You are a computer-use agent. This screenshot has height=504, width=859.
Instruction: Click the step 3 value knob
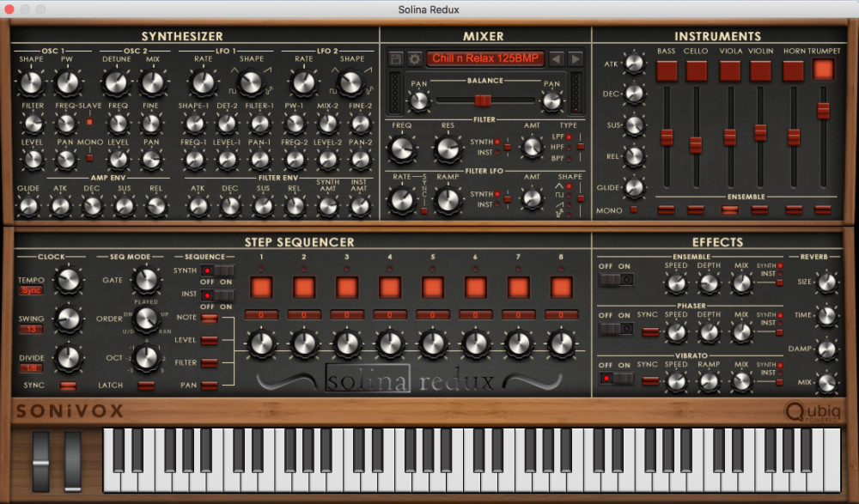[x=347, y=344]
